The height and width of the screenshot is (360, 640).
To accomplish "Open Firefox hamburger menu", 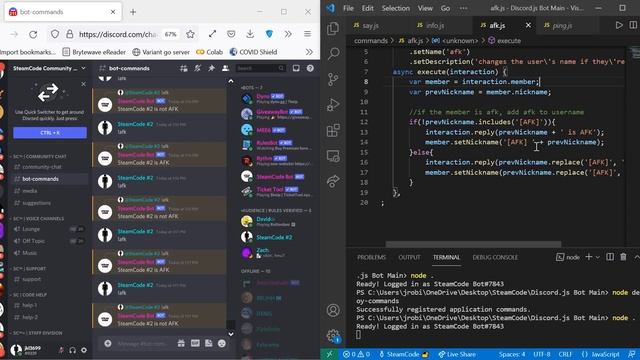I will tap(307, 34).
